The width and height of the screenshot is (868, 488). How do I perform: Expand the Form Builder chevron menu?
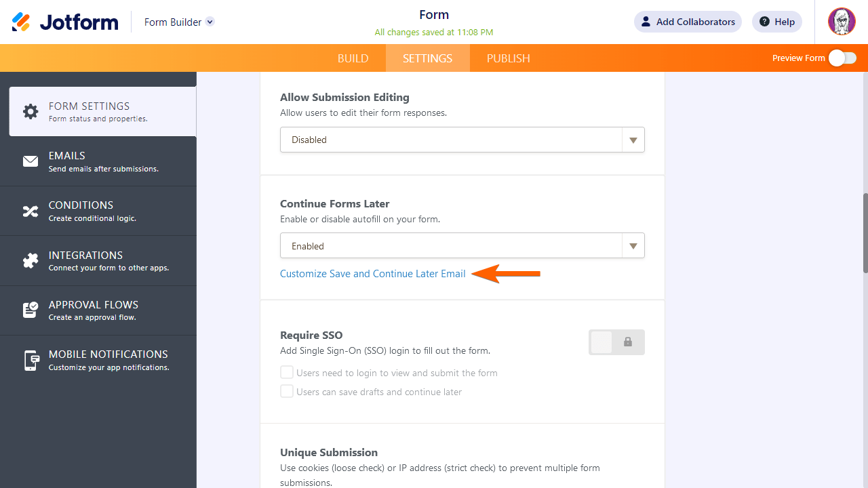[210, 22]
